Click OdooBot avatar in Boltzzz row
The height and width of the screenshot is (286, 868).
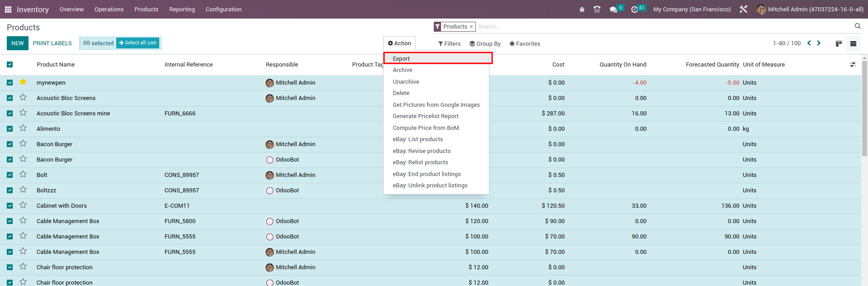pos(270,191)
